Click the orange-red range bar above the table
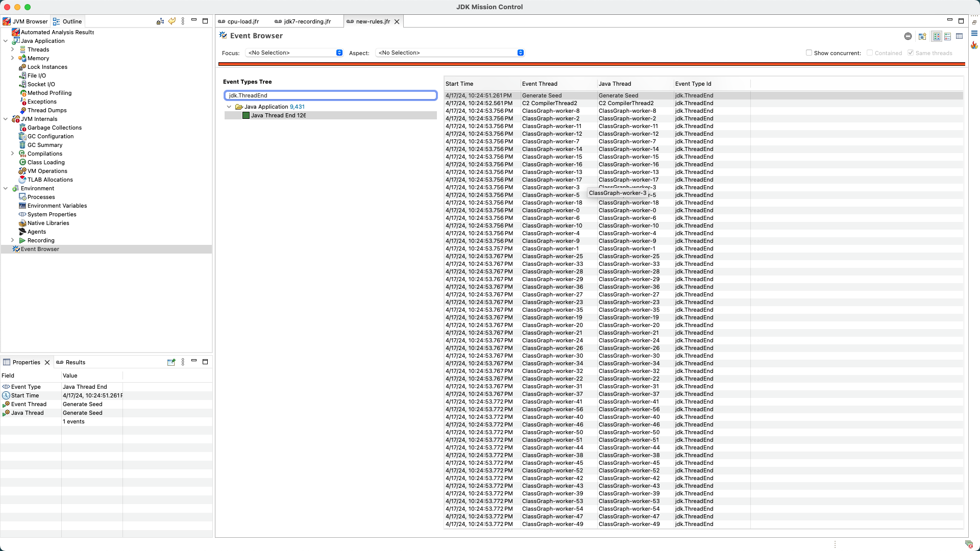Viewport: 980px width, 551px height. tap(591, 64)
